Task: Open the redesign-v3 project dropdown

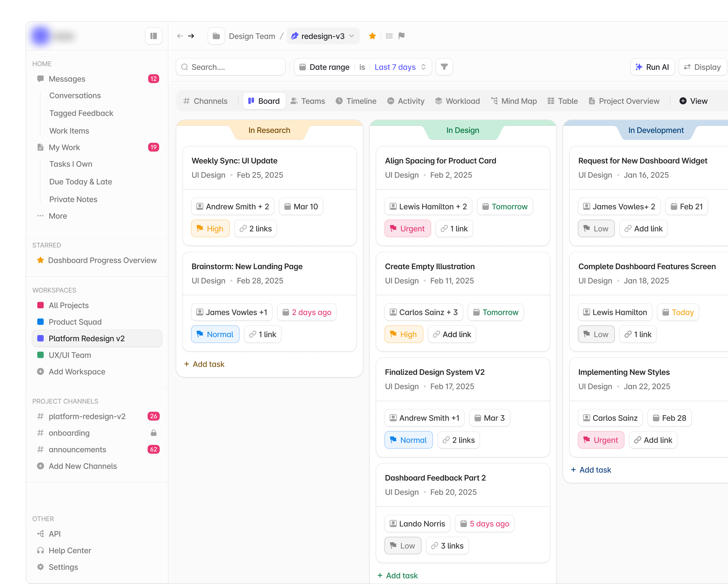Action: coord(323,36)
